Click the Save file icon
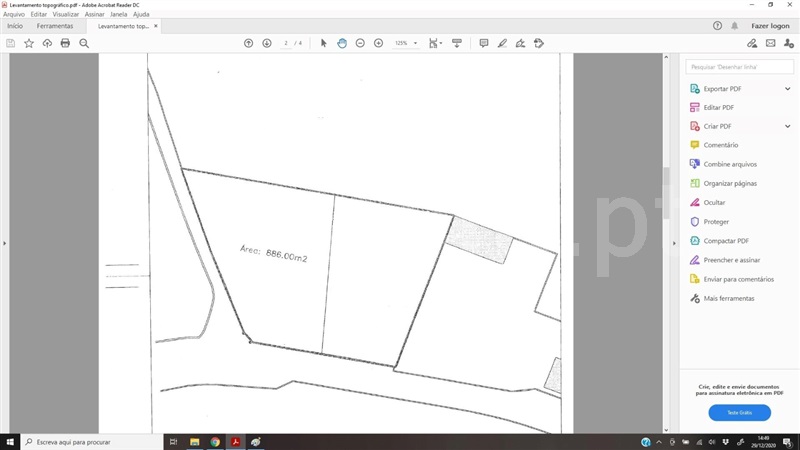 click(x=11, y=43)
